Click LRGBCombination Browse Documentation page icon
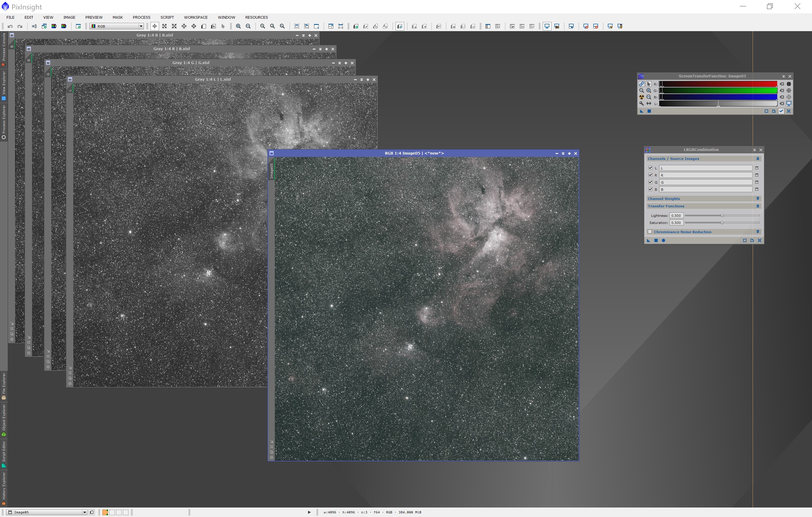Screen dimensions: 812x517 pos(752,240)
